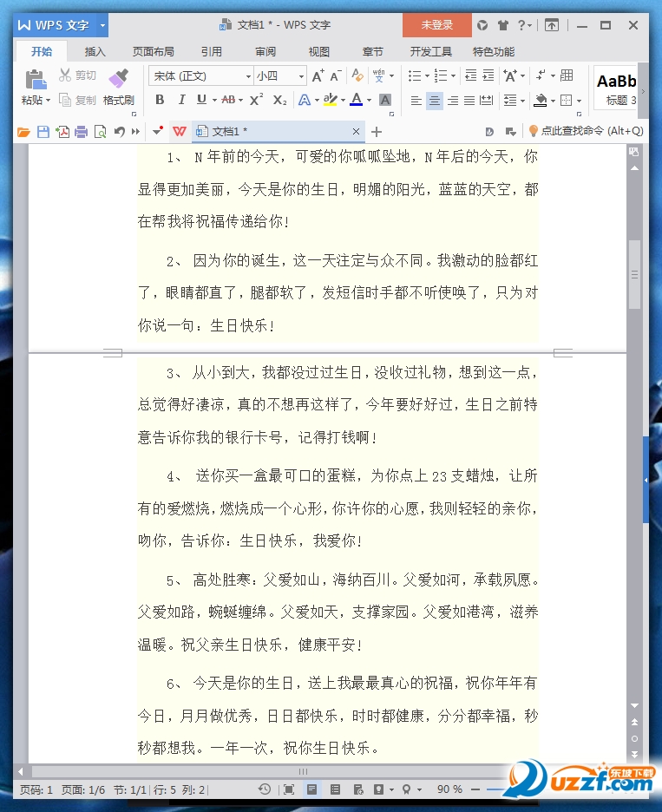Toggle Underline formatting

click(201, 100)
